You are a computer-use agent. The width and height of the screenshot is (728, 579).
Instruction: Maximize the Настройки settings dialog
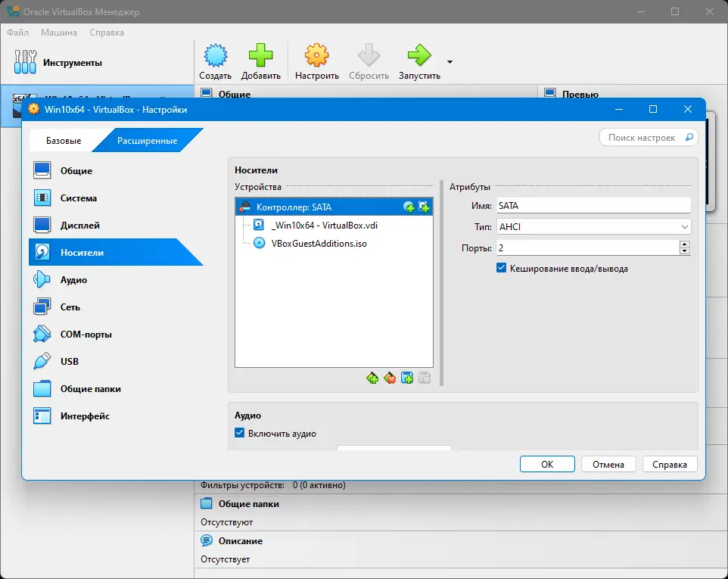point(653,109)
